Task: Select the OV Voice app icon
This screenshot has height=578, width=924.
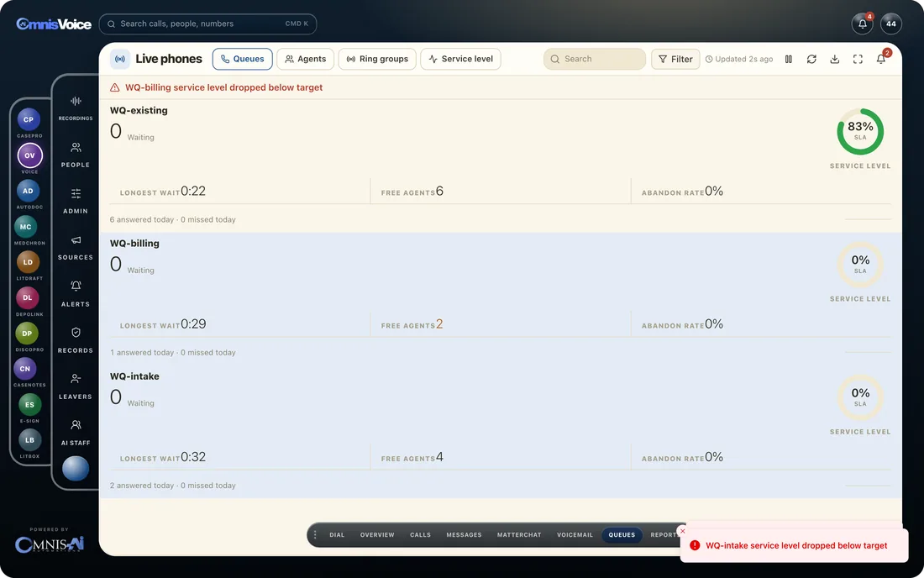Action: pos(29,155)
